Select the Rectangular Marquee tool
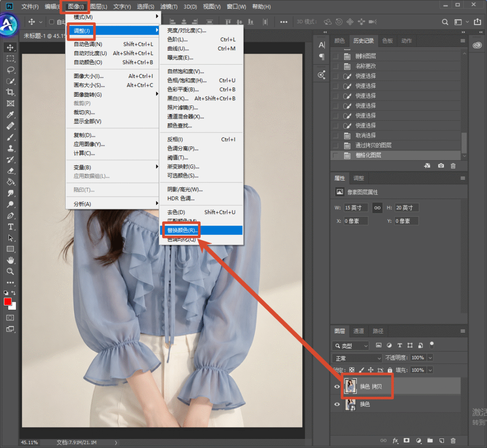The width and height of the screenshot is (487, 448). coord(10,58)
